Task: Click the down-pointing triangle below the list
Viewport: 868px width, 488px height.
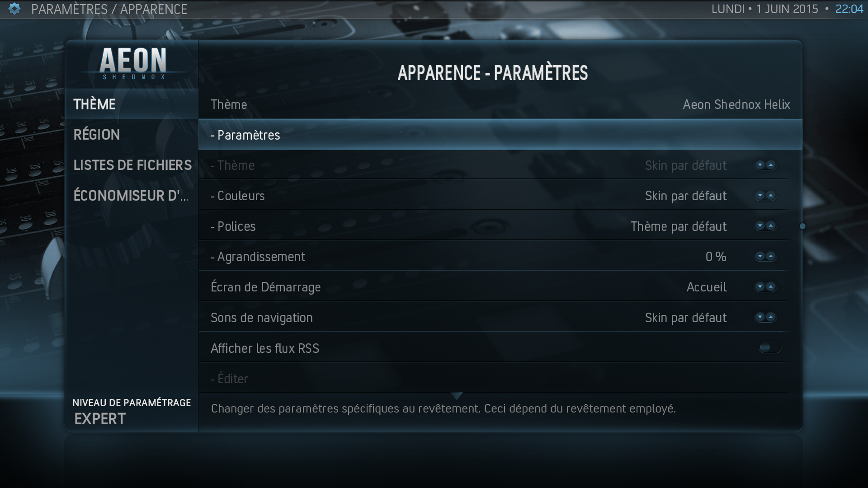Action: [457, 396]
